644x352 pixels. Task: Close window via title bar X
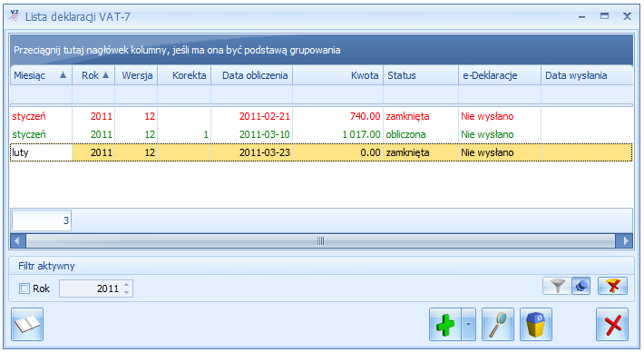coord(627,16)
